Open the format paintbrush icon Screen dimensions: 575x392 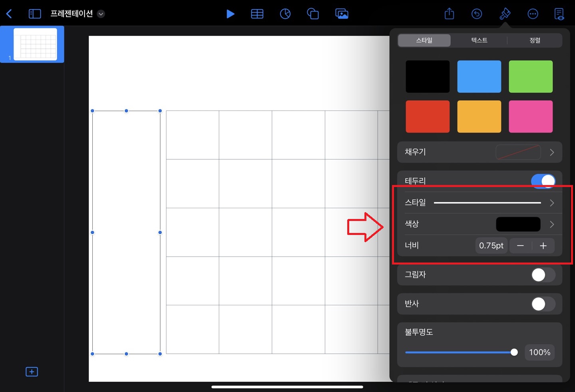[505, 14]
